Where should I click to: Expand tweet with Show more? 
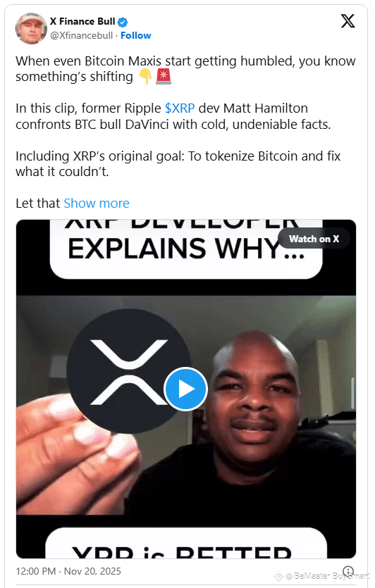click(x=97, y=204)
